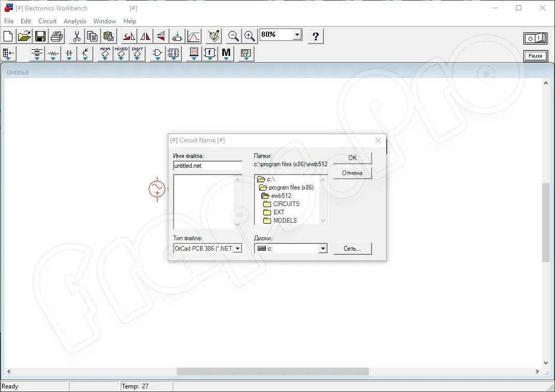Viewport: 555px width, 392px height.
Task: Save the circuit with floppy icon
Action: pyautogui.click(x=40, y=36)
